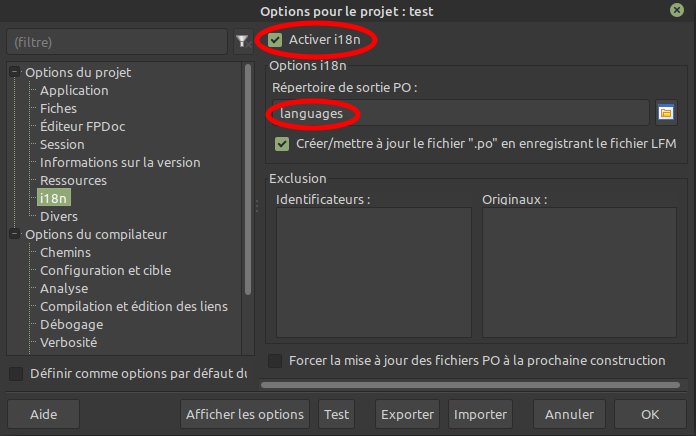Open the Ressources options page
The width and height of the screenshot is (696, 436).
click(73, 180)
